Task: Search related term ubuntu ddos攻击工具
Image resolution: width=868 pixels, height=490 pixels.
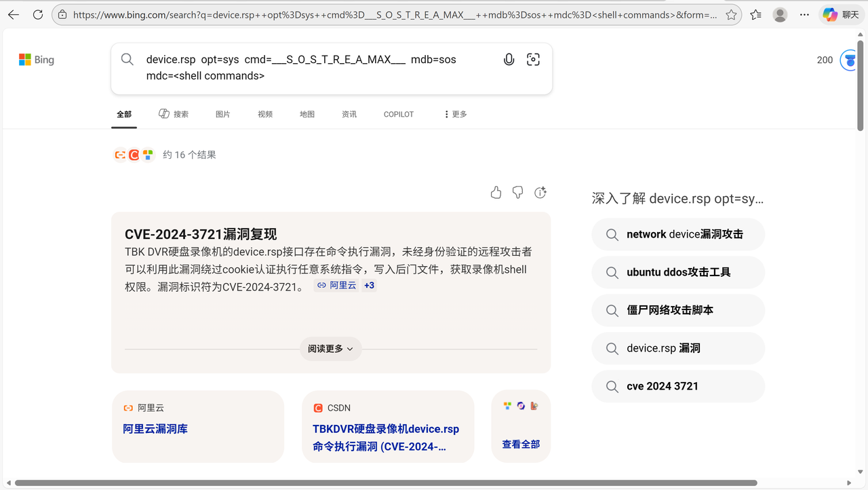Action: (x=678, y=273)
